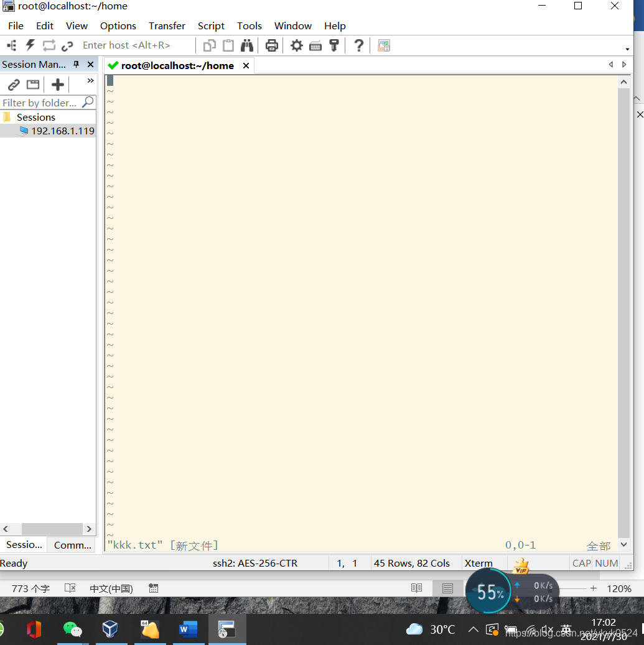Click ssh2: AES-256-CTR status text
This screenshot has height=645, width=644.
pyautogui.click(x=254, y=563)
